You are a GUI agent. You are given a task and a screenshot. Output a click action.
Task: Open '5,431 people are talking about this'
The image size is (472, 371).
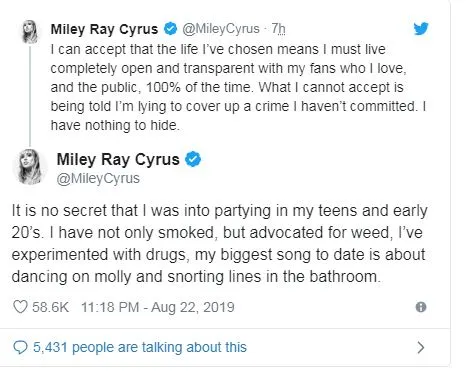(140, 347)
